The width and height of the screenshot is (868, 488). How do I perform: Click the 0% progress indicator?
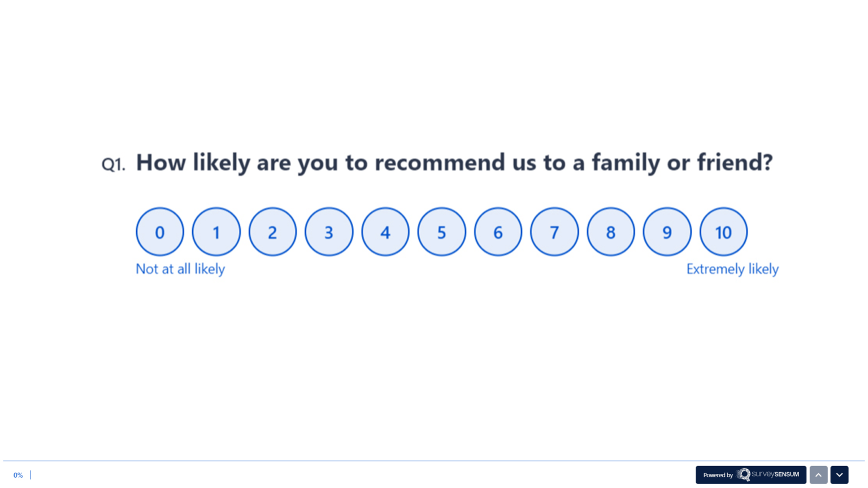(18, 475)
